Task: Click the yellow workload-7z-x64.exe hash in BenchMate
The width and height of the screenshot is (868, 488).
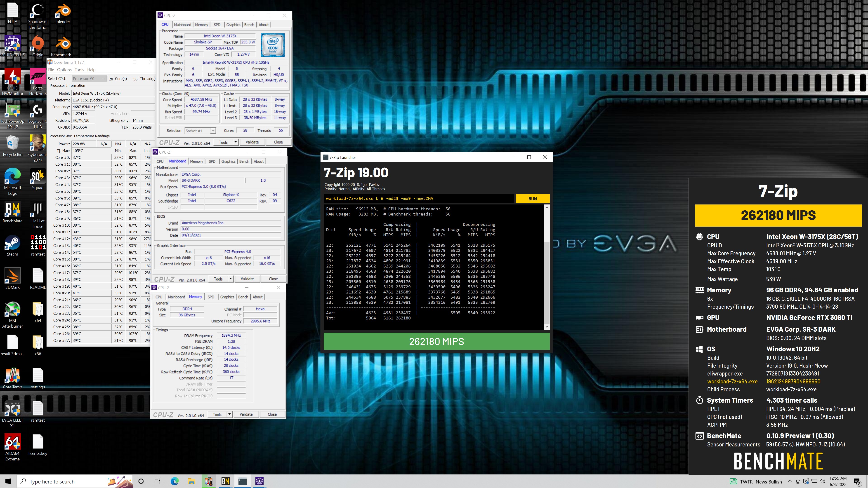Action: pos(793,381)
